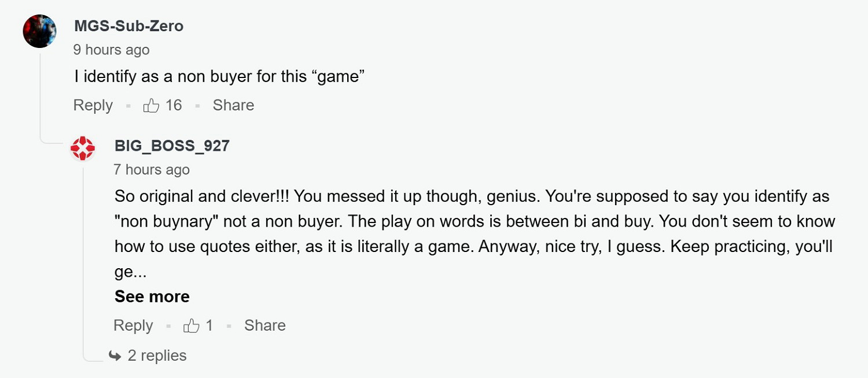Reply to BIG_BOSS_927's comment
The image size is (868, 378).
(x=133, y=325)
